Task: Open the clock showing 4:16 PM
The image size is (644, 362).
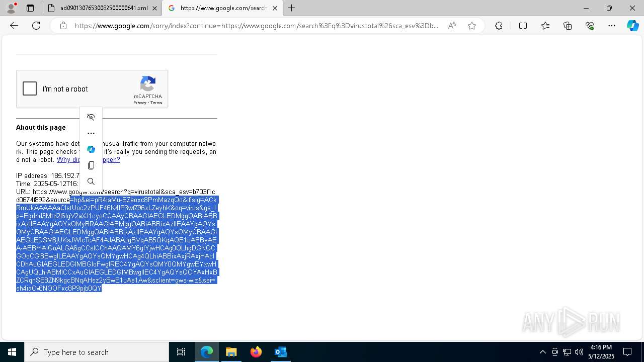Action: coord(602,352)
